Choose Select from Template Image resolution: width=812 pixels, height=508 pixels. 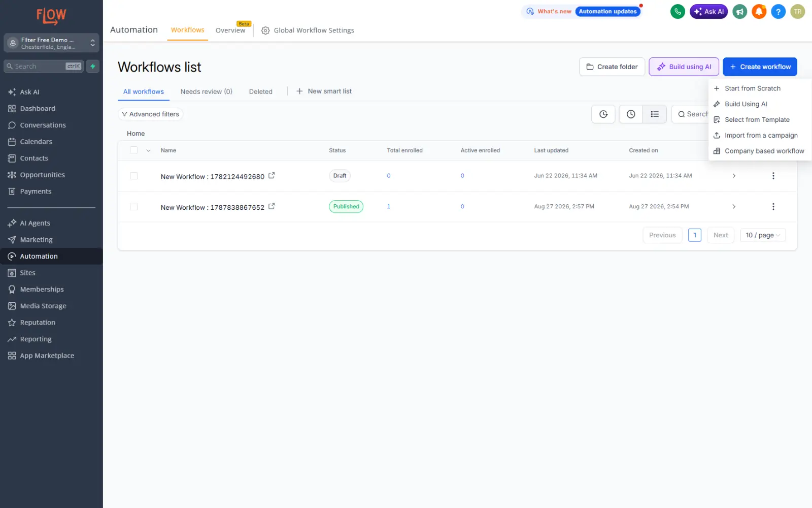pyautogui.click(x=760, y=120)
